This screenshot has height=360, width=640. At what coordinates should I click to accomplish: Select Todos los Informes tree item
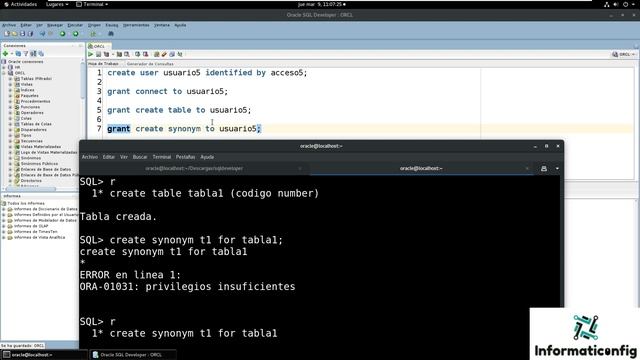coord(26,203)
